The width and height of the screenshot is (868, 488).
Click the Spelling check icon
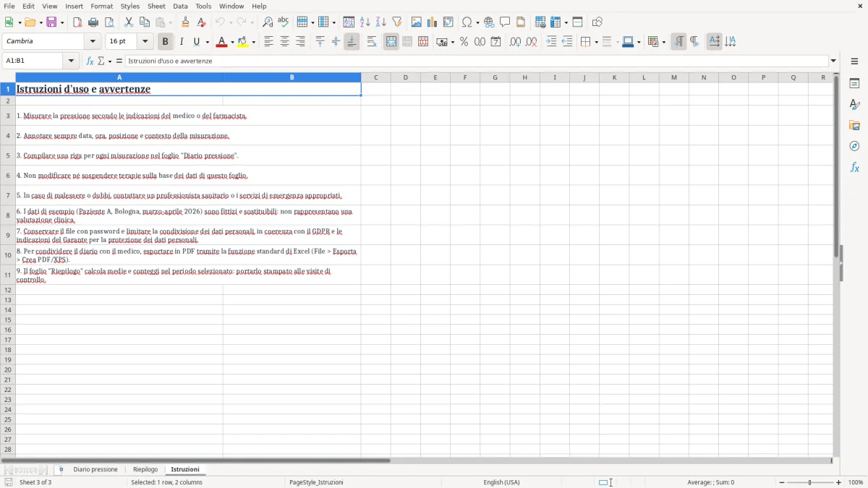[284, 22]
